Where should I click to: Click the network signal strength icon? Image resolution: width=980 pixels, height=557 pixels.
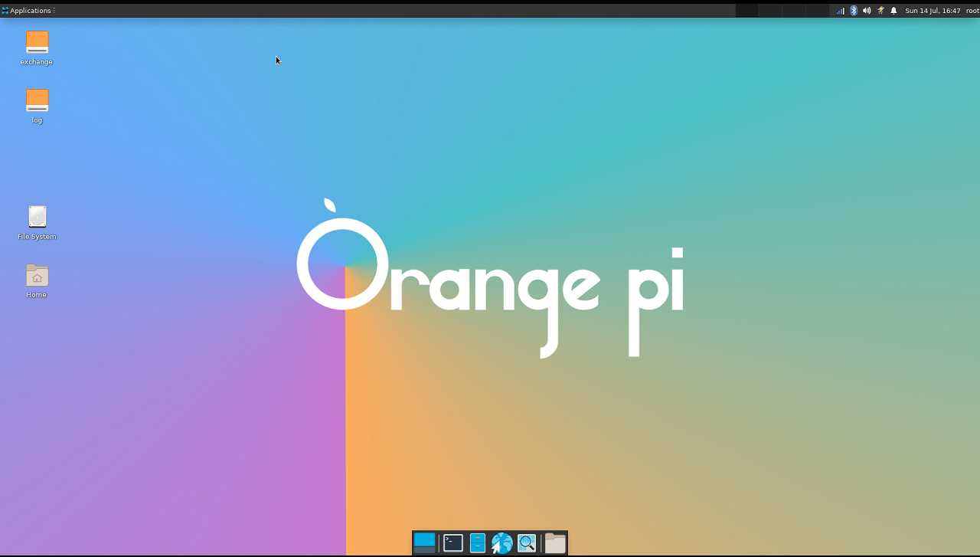coord(840,11)
